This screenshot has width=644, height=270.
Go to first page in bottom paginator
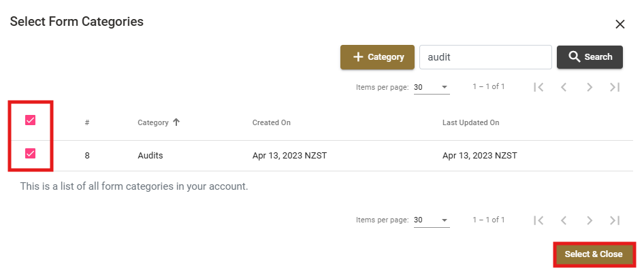pos(538,220)
